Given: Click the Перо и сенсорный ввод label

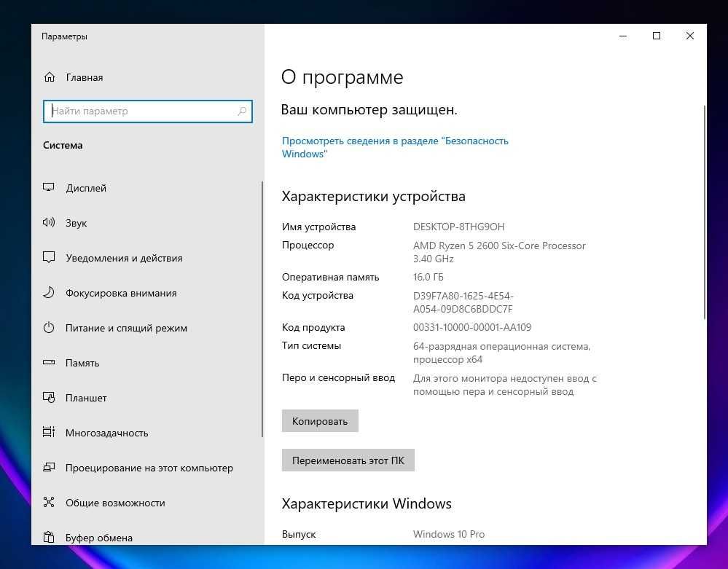Looking at the screenshot, I should (x=338, y=378).
